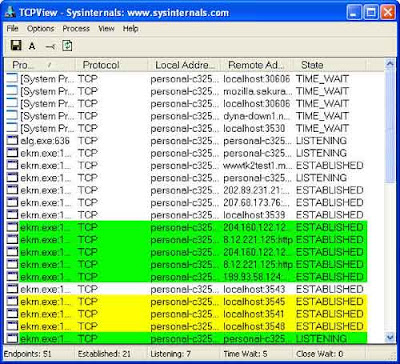Screen dimensions: 400x364
Task: Open the Options menu
Action: click(40, 29)
